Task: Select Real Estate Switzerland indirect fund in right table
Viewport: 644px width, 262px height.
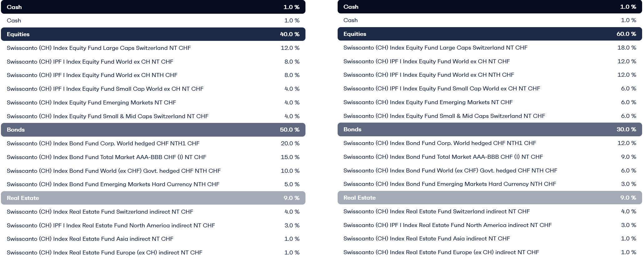Action: [x=436, y=211]
